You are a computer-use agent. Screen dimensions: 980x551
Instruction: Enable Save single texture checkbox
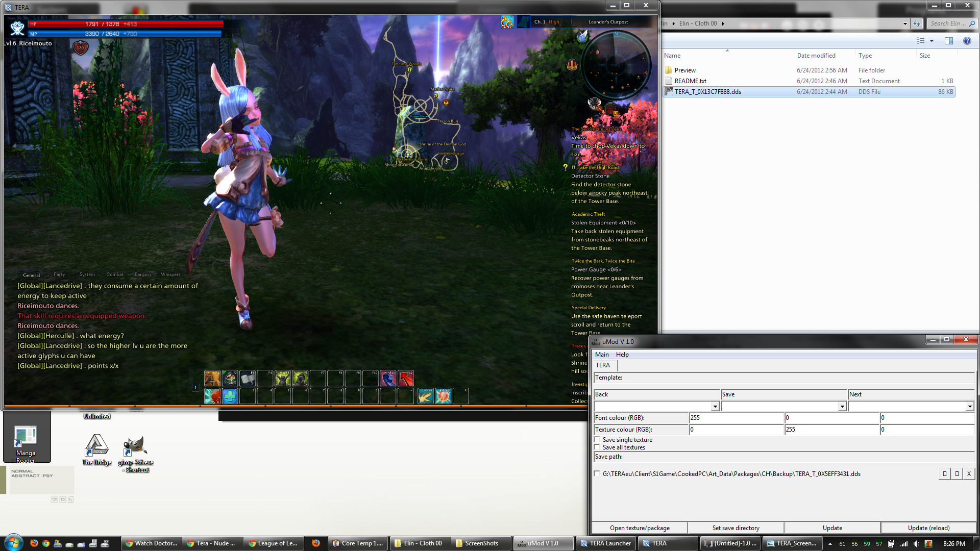tap(597, 439)
